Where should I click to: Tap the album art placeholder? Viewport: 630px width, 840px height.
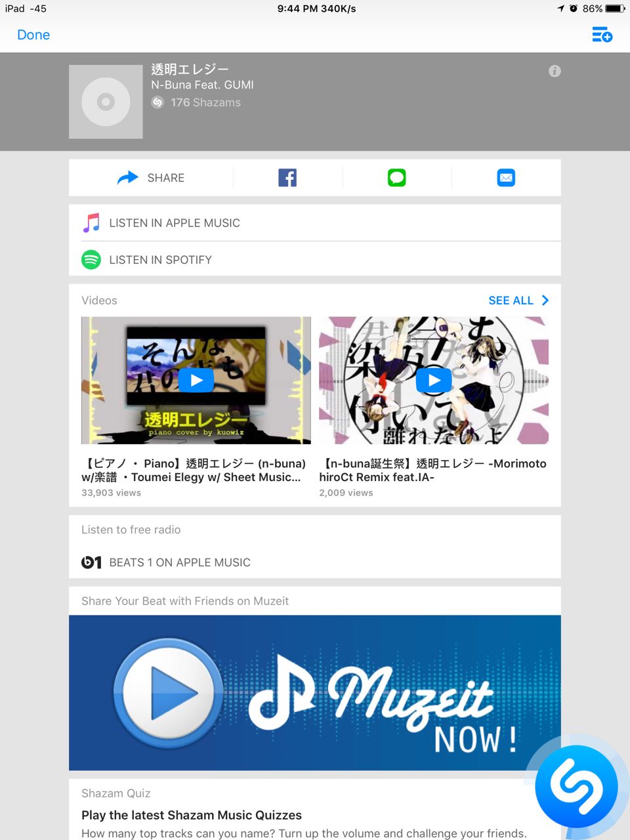pyautogui.click(x=106, y=102)
